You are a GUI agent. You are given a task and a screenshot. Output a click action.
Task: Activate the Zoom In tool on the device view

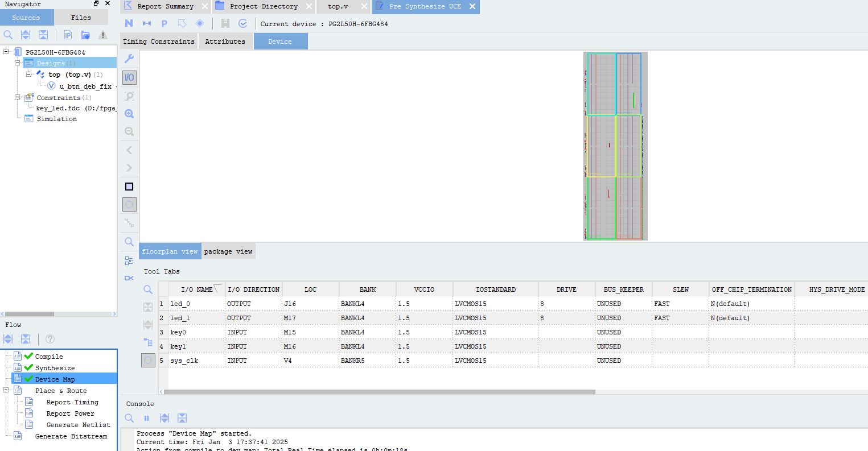(129, 113)
